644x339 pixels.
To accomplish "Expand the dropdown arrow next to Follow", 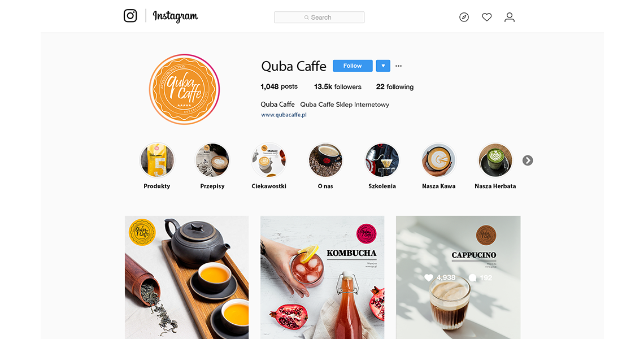I will pyautogui.click(x=383, y=66).
